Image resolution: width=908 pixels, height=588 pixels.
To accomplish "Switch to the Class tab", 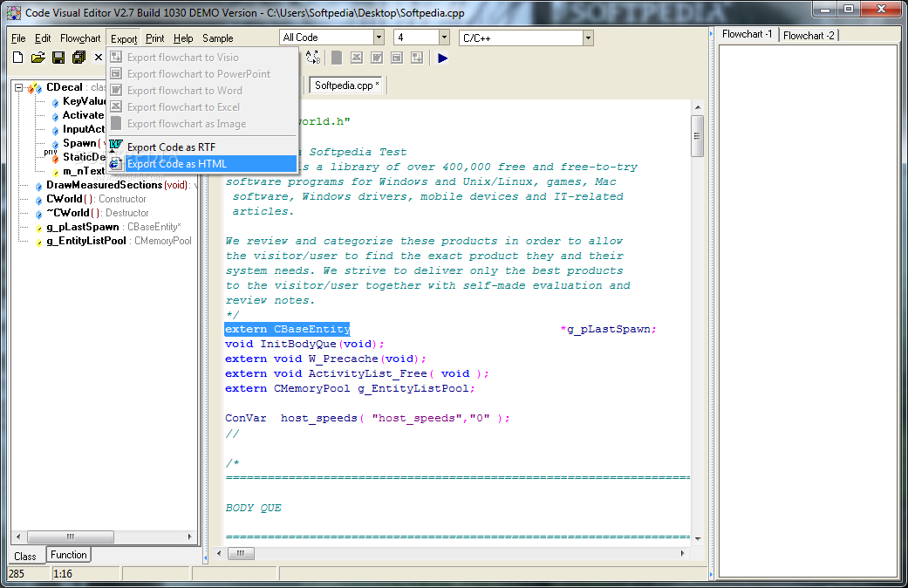I will [x=25, y=556].
